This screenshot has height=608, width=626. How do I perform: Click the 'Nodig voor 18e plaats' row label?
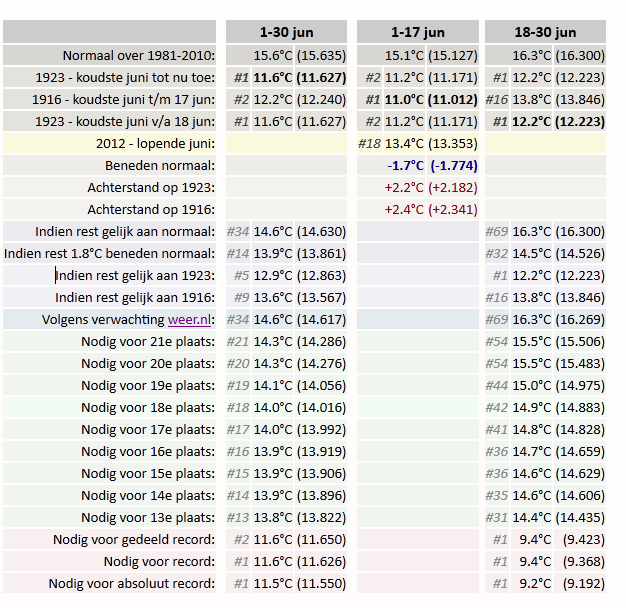[x=148, y=407]
